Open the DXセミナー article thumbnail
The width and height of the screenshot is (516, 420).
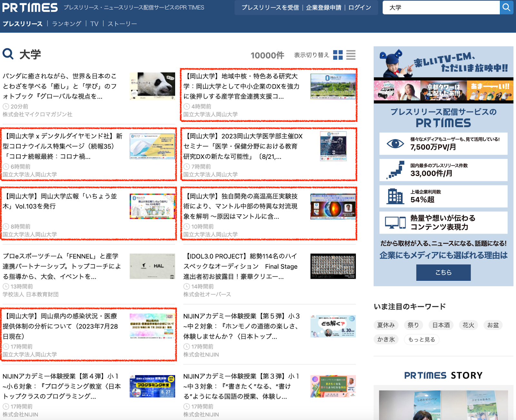tap(333, 146)
